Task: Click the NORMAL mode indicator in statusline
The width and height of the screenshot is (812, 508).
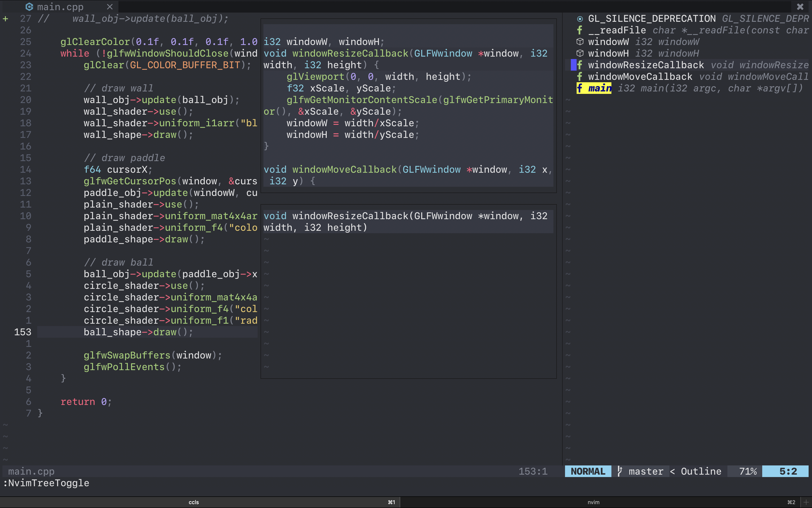Action: (x=588, y=471)
